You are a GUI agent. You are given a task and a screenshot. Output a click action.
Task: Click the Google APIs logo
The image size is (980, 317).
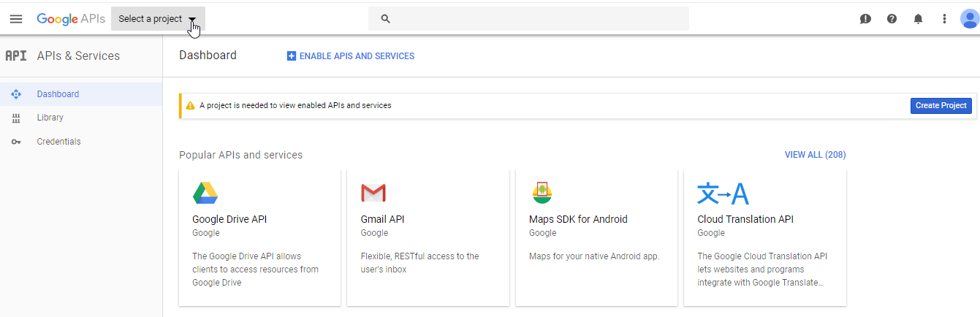[x=71, y=19]
